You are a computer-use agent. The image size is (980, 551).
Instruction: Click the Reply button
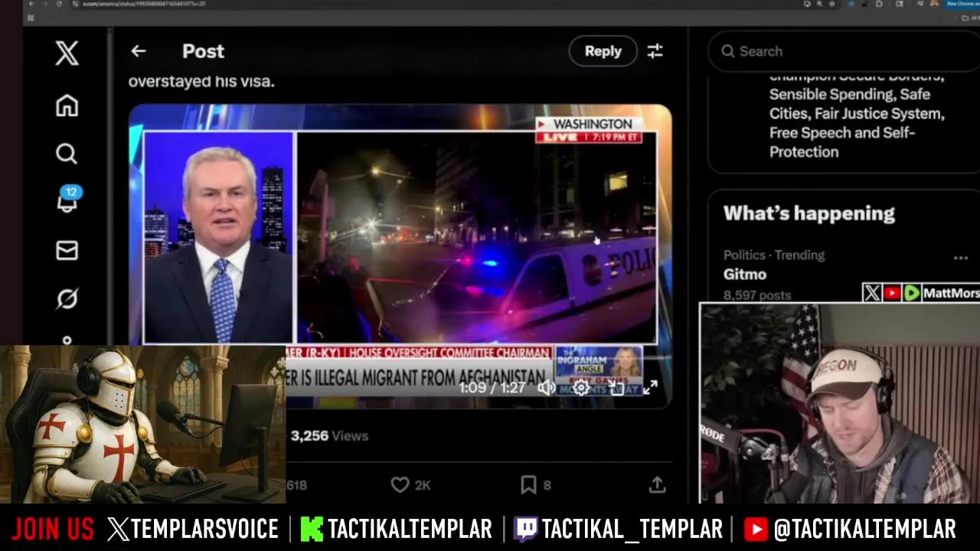(x=603, y=51)
